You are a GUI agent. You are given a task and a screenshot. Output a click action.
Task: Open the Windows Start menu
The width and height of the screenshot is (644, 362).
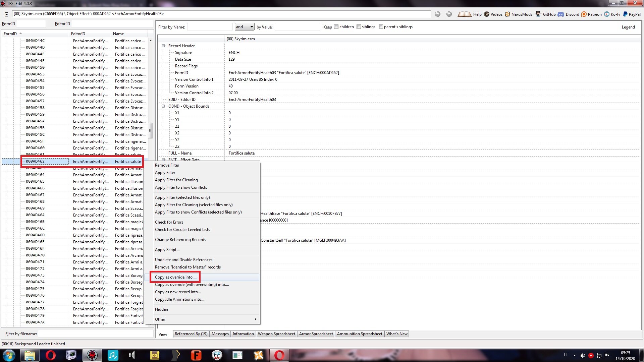[9, 355]
